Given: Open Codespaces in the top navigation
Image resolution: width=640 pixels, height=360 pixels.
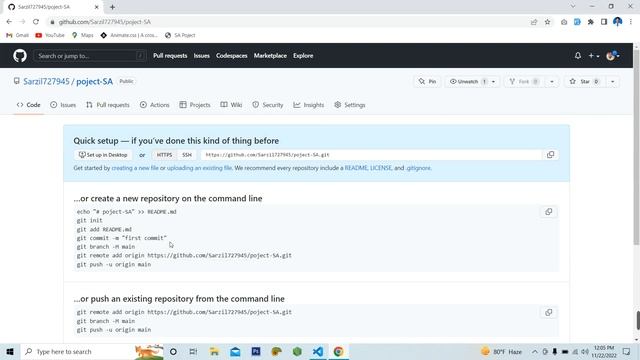Looking at the screenshot, I should click(231, 56).
